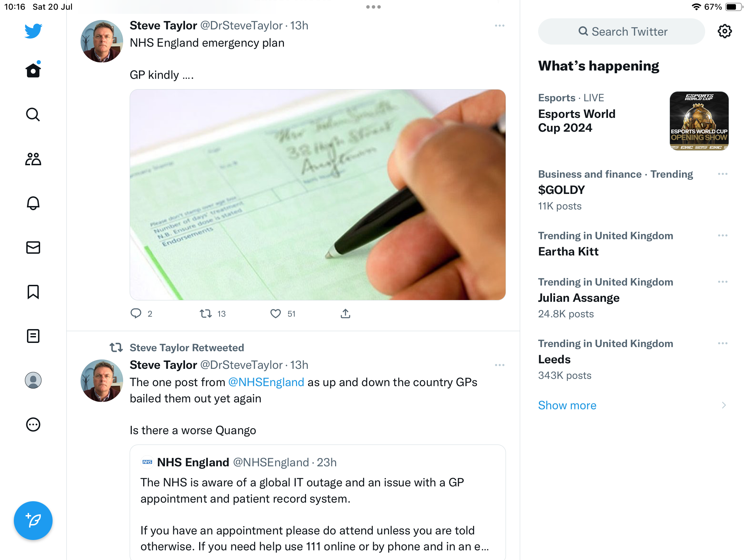Open Messages envelope icon
The image size is (747, 560).
click(33, 248)
